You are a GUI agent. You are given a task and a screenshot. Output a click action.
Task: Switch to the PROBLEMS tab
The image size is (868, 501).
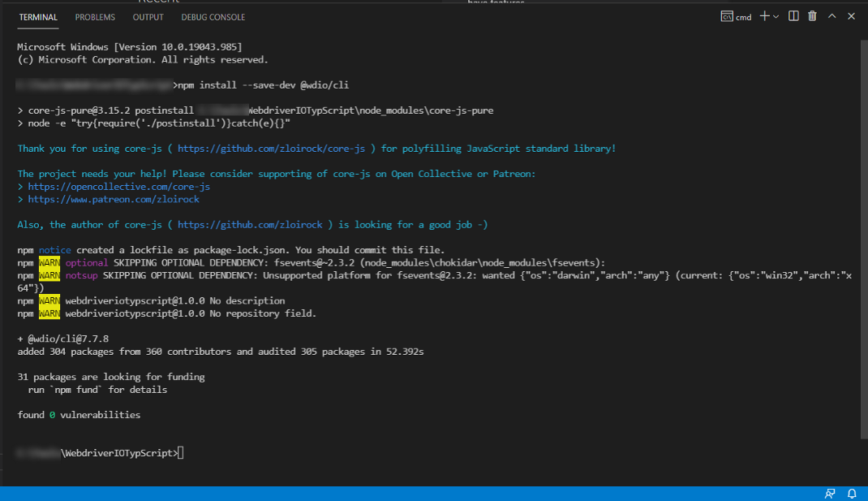(95, 17)
